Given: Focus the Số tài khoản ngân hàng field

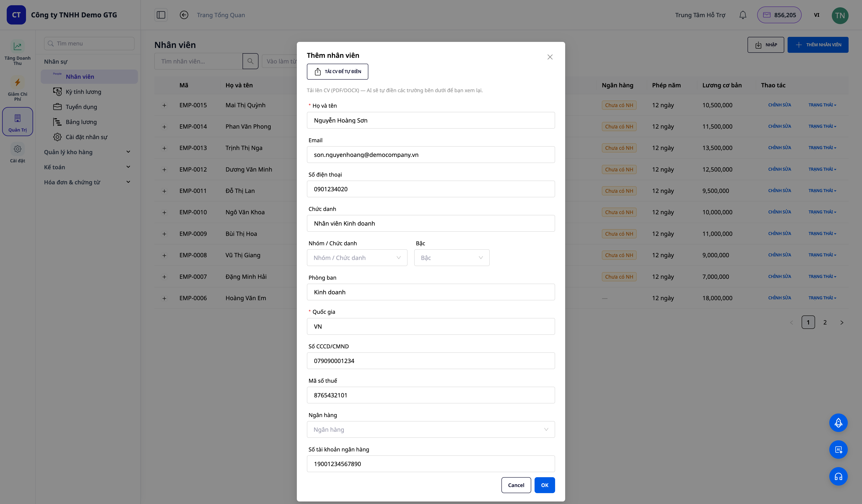Looking at the screenshot, I should pos(431,464).
